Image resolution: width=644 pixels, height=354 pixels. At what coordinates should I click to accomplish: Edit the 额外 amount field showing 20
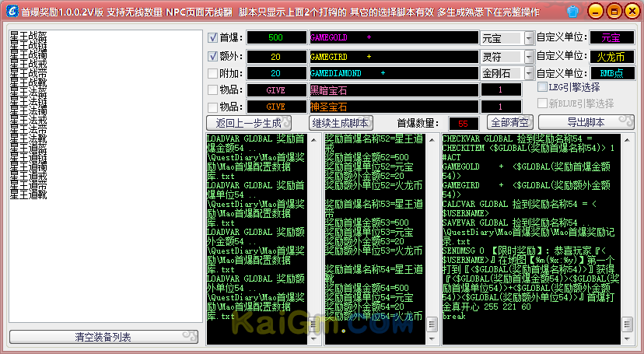pos(276,57)
